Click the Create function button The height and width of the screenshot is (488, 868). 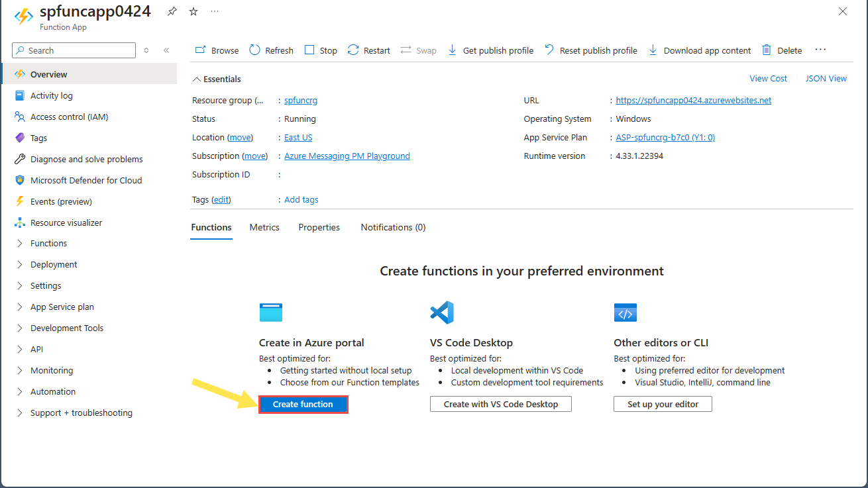303,404
